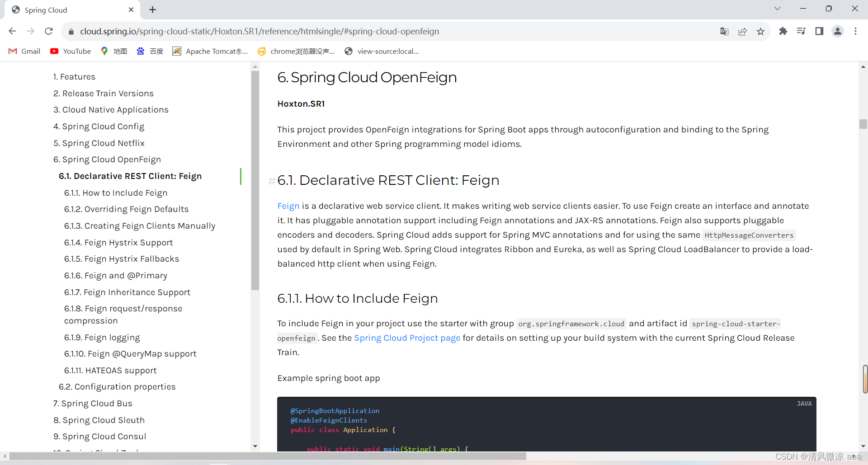The width and height of the screenshot is (868, 465).
Task: Open the Feign hyperlink in paragraph
Action: tap(288, 206)
